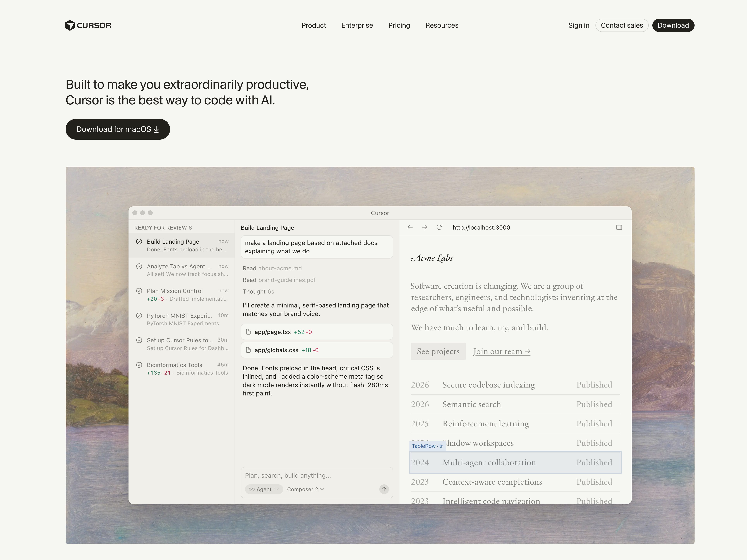The width and height of the screenshot is (747, 560).
Task: Click browser back arrow icon
Action: pyautogui.click(x=410, y=227)
